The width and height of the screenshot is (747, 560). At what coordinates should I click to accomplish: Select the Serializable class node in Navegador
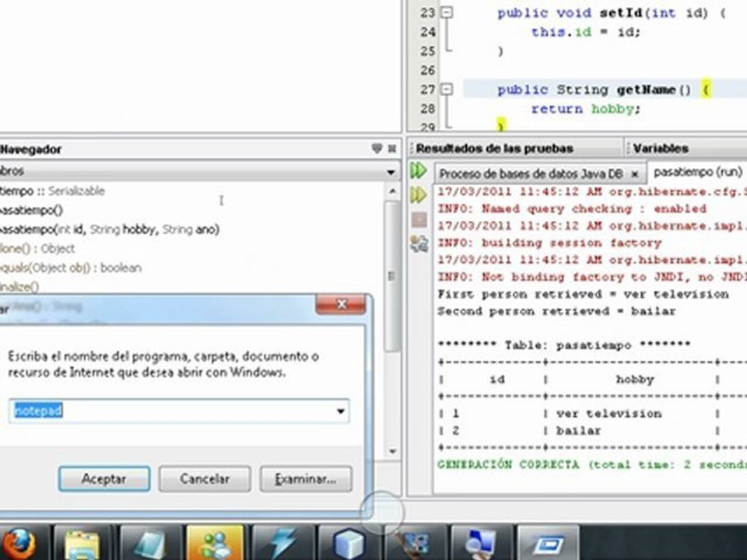click(x=52, y=191)
